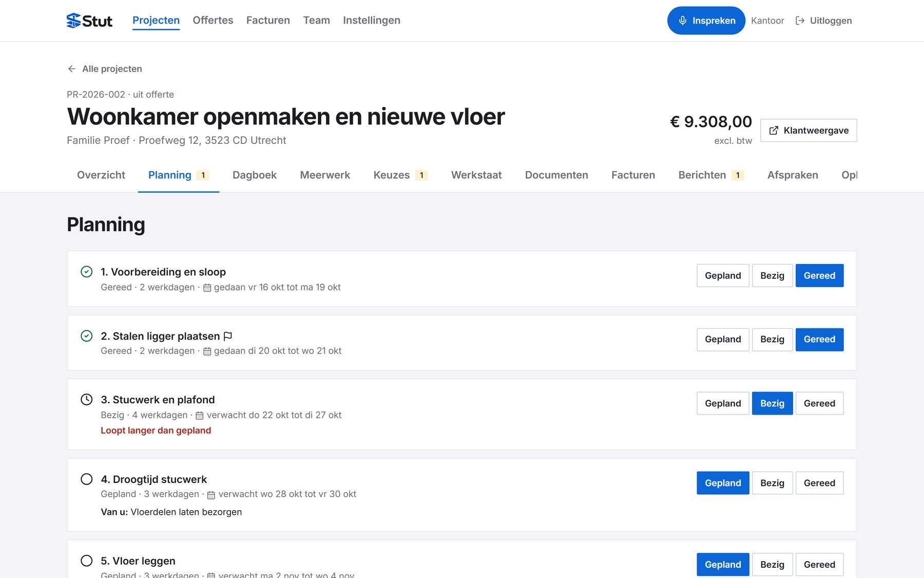The width and height of the screenshot is (924, 578).
Task: Go to Facturen in the top navigation
Action: pos(268,21)
